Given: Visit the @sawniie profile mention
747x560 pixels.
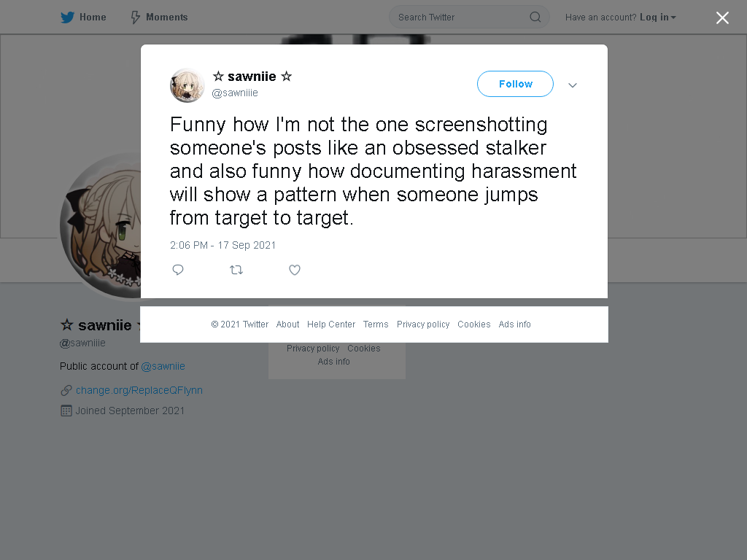Looking at the screenshot, I should click(163, 366).
